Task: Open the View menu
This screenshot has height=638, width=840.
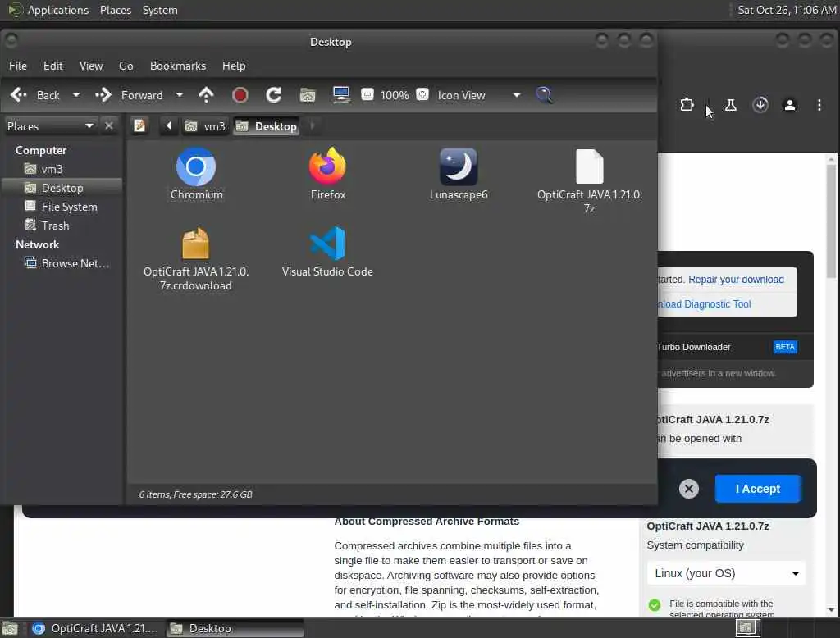Action: 91,66
